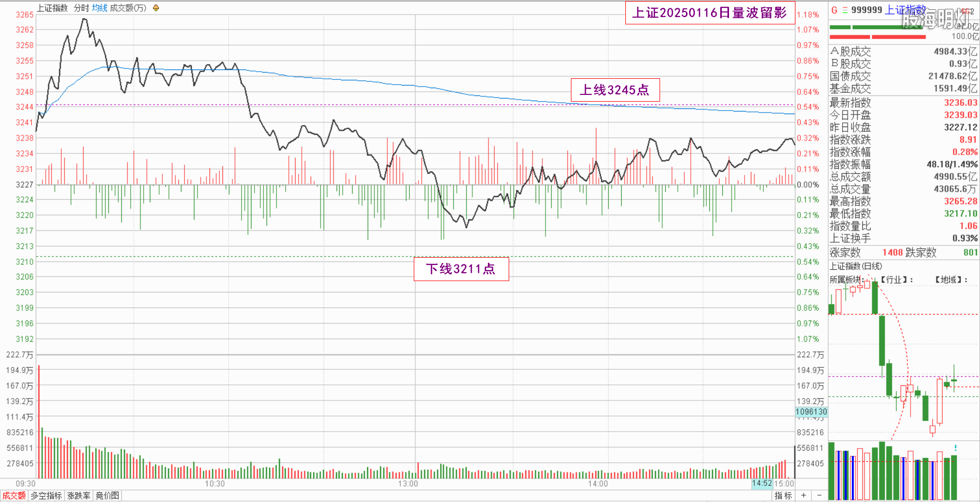Click the 昨日收盘 3227.12 row
Image resolution: width=980 pixels, height=502 pixels.
coord(904,128)
